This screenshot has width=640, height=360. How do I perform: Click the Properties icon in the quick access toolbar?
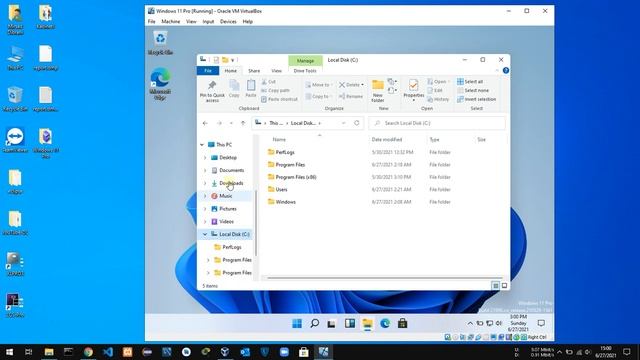[216, 60]
